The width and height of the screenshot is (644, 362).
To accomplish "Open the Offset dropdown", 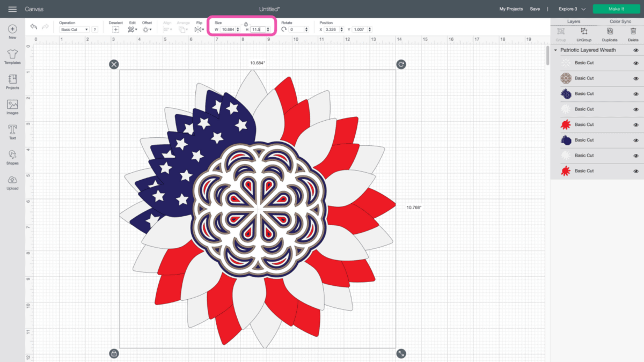I will click(x=147, y=29).
